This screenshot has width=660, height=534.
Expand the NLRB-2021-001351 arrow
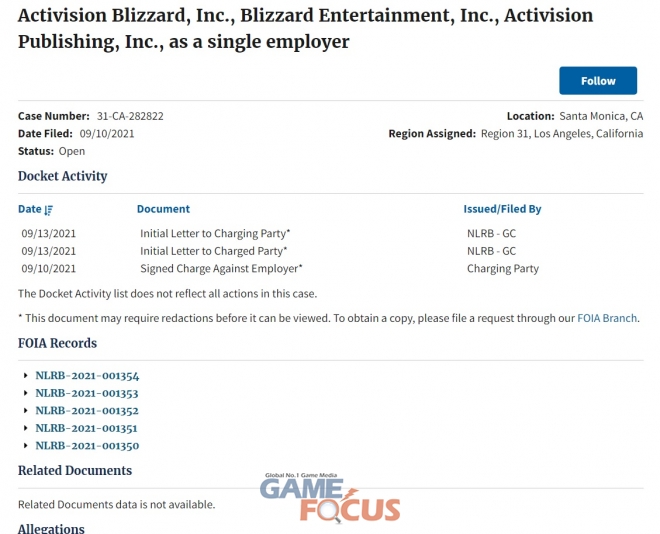point(26,428)
